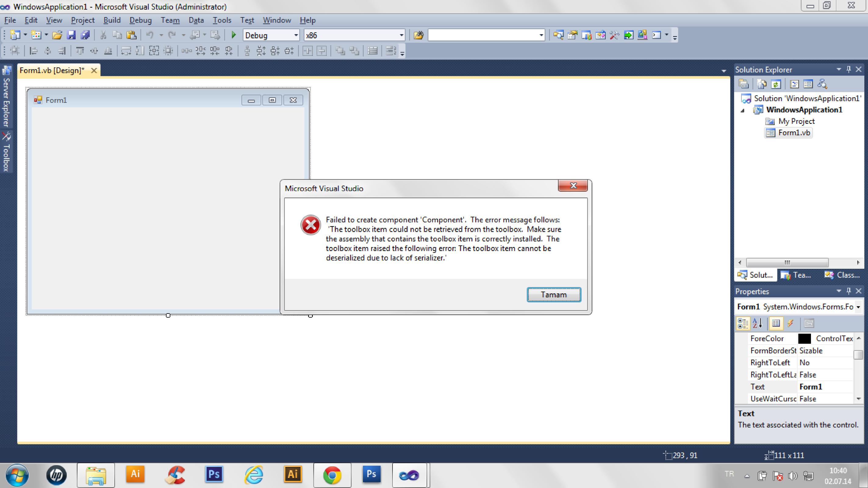Close the Microsoft Visual Studio error dialog
This screenshot has height=488, width=868.
pyautogui.click(x=573, y=185)
